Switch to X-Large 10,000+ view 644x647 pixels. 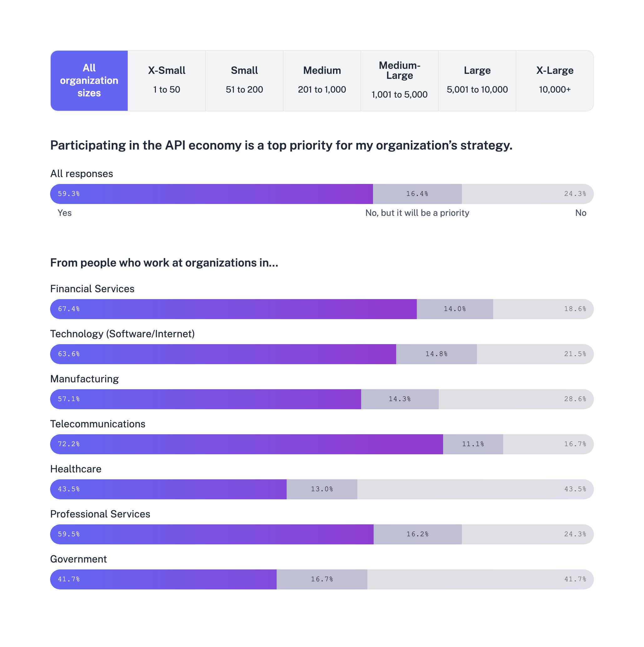tap(555, 80)
